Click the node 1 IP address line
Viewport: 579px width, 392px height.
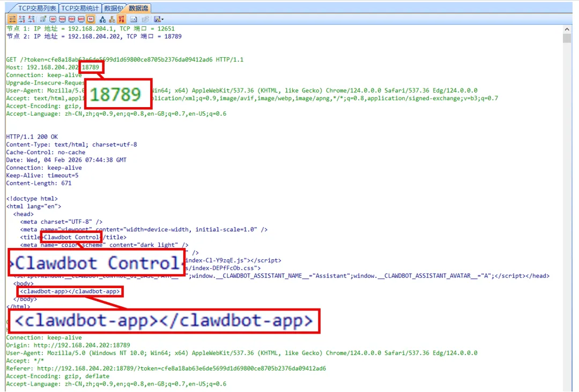[x=91, y=28]
